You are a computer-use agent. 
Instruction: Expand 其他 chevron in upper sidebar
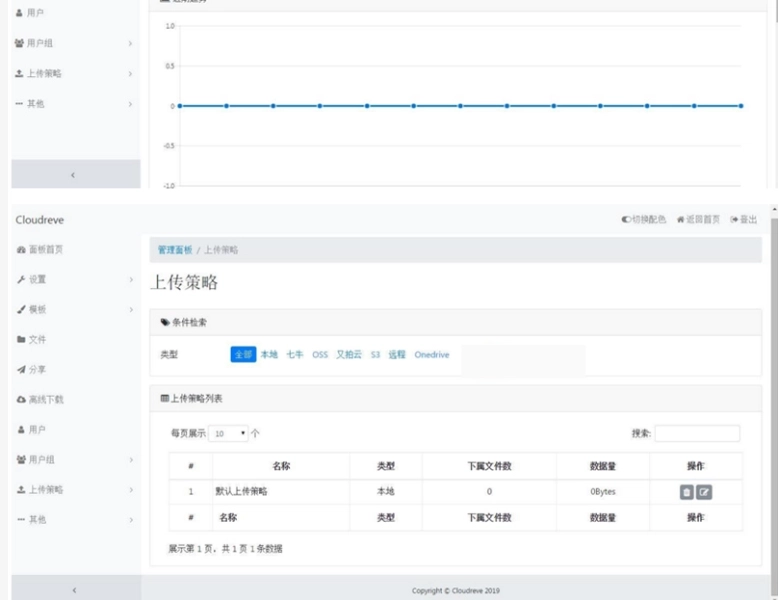coord(130,104)
